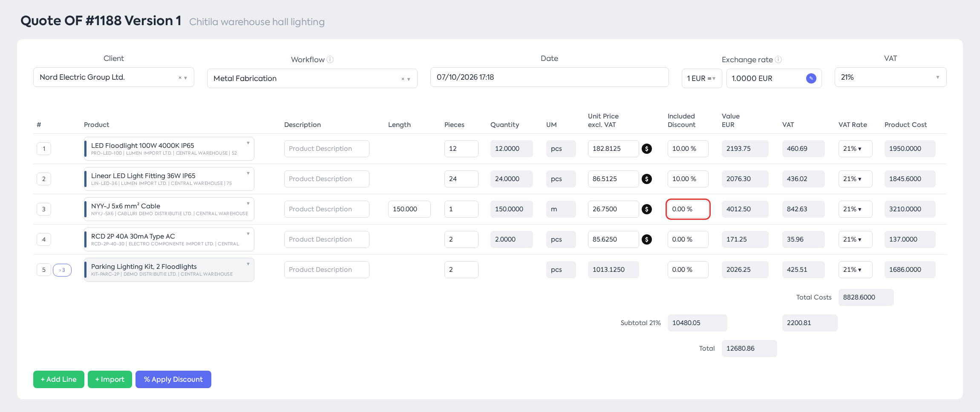Click the + Import button
The image size is (980, 412).
point(110,380)
